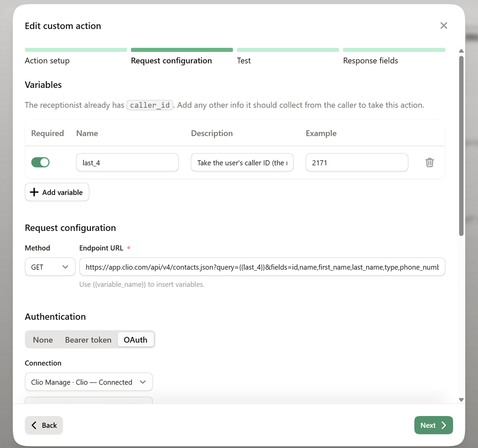Select OAuth authentication

point(136,340)
